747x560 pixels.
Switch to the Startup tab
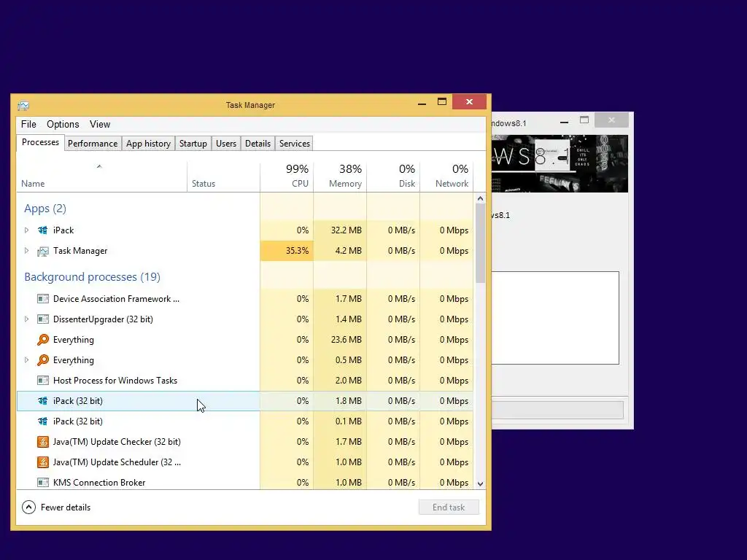[x=193, y=144]
